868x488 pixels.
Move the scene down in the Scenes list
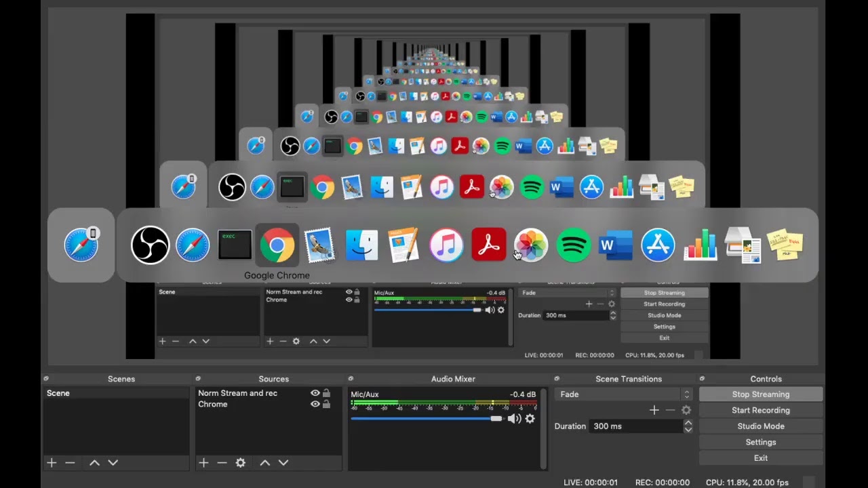point(113,462)
